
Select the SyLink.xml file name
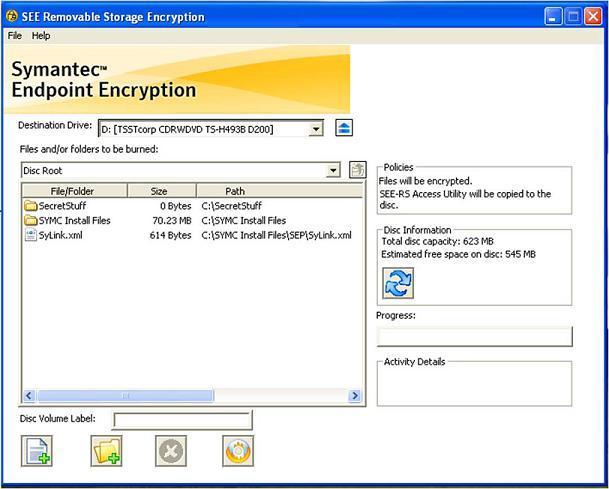click(60, 235)
